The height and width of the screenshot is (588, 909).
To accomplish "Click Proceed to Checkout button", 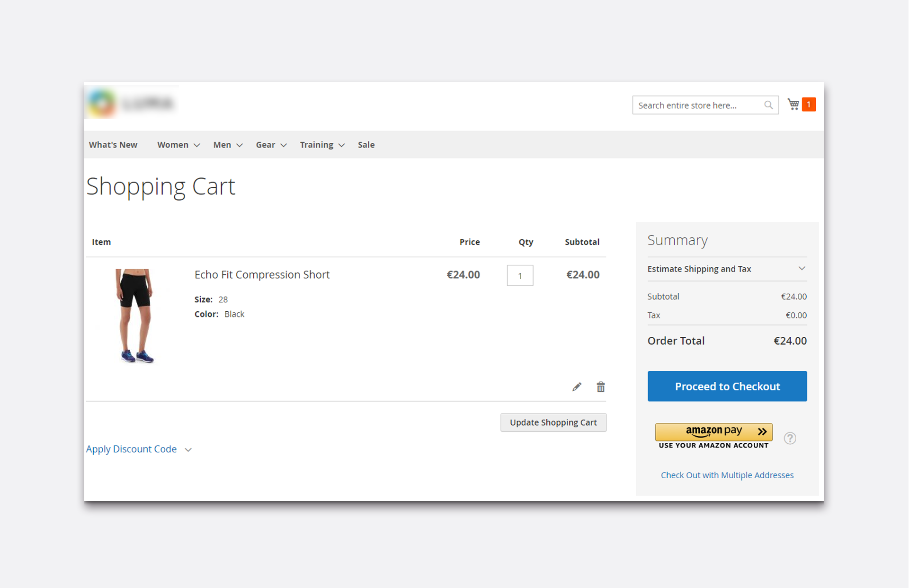I will point(727,386).
